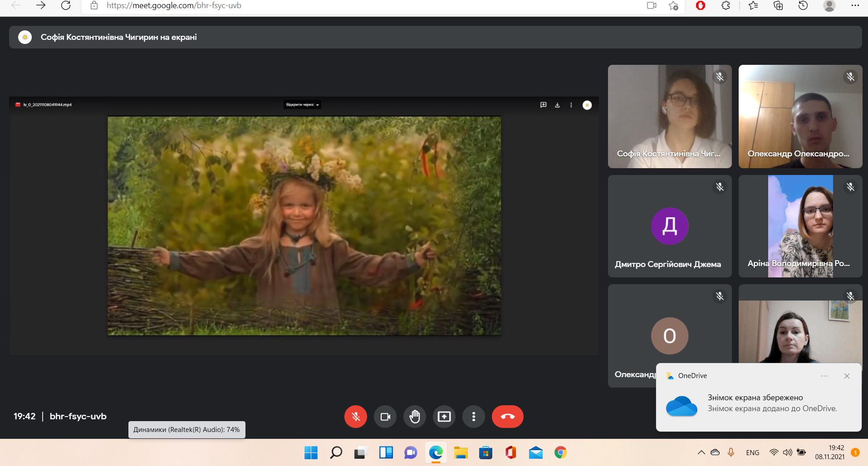Select Аріна Володимирівна video tile
This screenshot has width=868, height=466.
point(800,226)
